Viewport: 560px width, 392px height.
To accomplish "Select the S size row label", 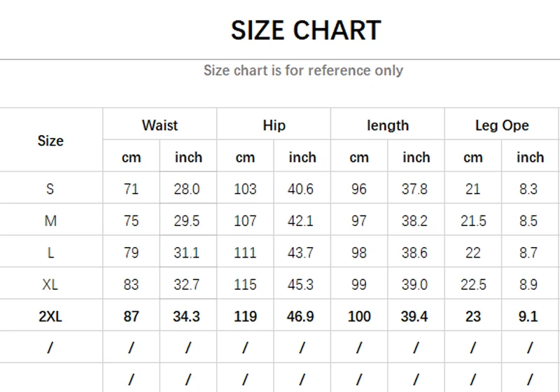I will 50,188.
